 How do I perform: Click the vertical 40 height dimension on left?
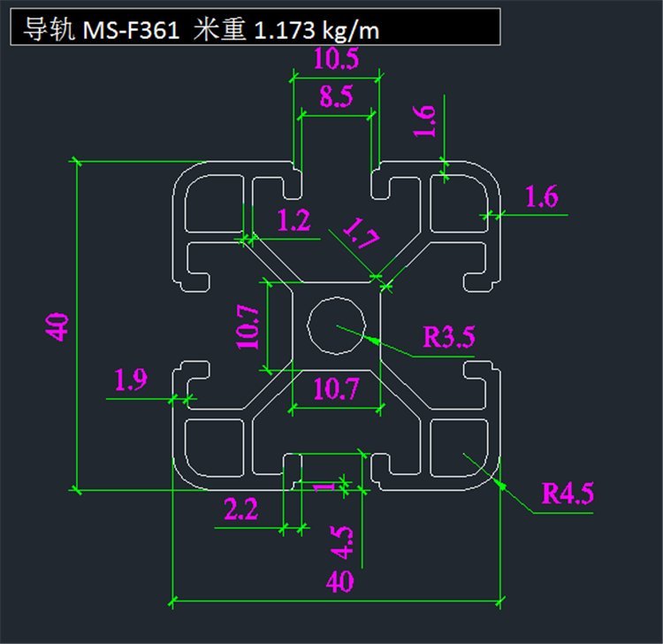coord(58,326)
